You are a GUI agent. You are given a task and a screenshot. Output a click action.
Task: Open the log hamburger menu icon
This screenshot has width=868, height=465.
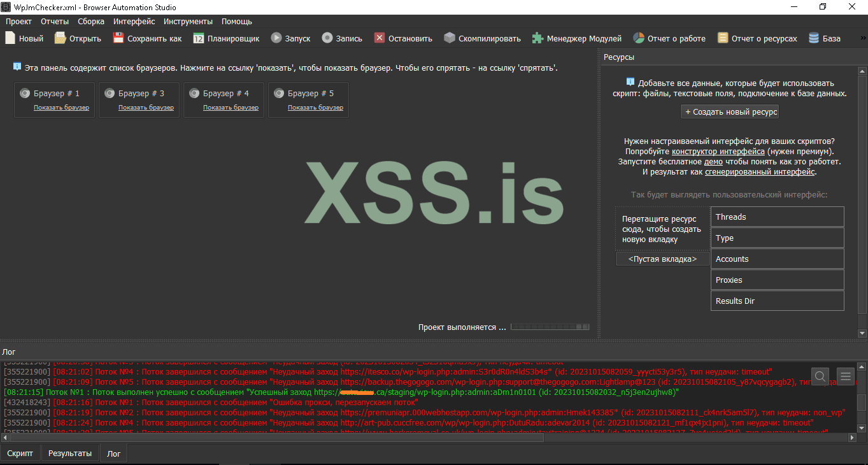click(x=846, y=376)
